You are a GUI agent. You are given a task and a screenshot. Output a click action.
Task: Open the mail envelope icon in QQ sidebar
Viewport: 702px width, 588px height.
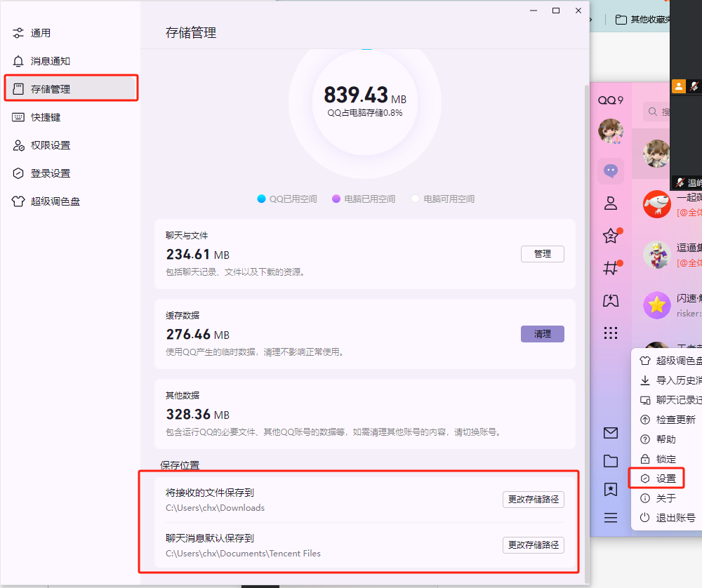tap(611, 433)
